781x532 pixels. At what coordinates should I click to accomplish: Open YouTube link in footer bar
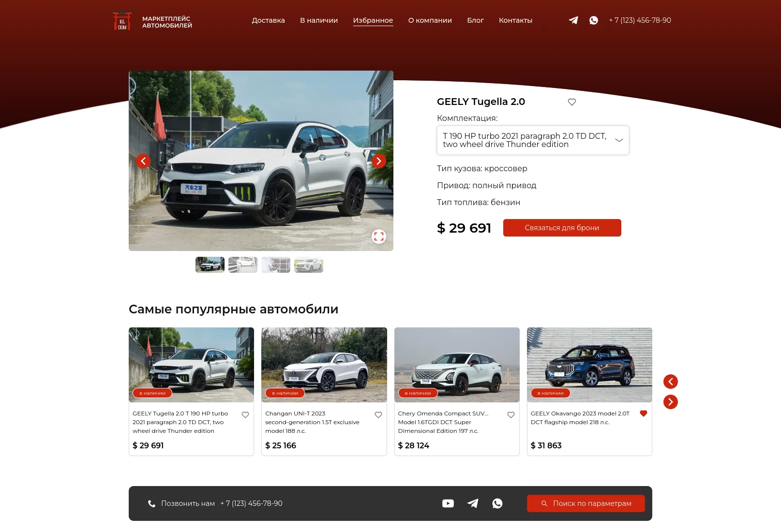[x=448, y=503]
